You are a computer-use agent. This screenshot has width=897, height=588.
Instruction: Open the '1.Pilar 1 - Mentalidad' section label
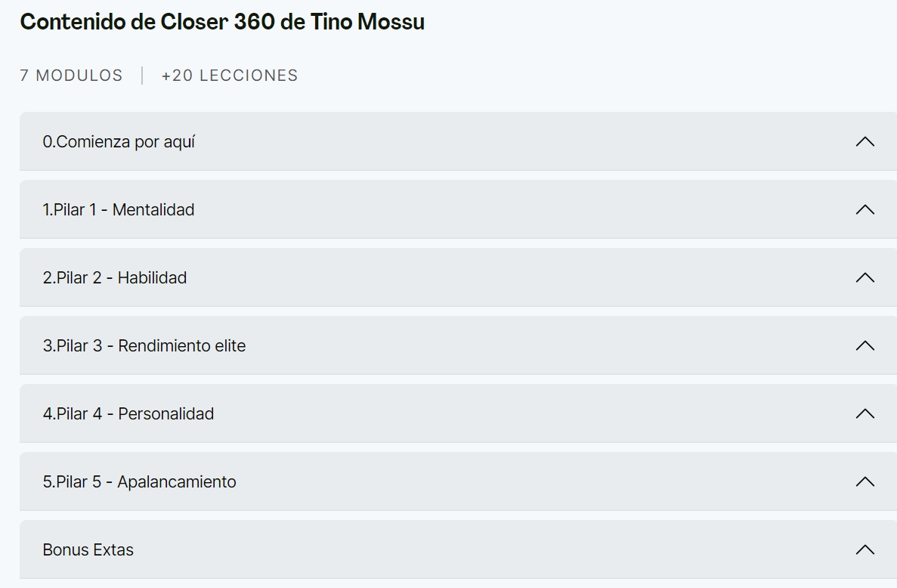(x=119, y=210)
